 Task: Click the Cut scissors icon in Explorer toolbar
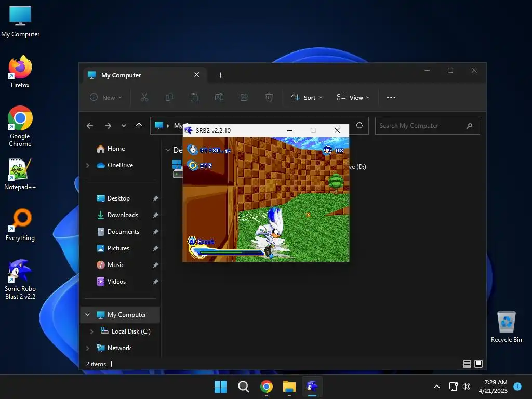[144, 97]
